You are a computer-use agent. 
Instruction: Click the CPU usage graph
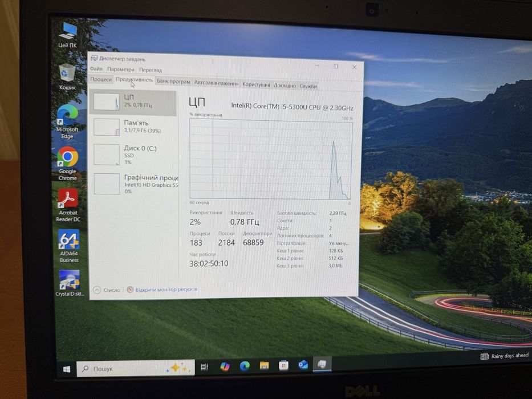tap(271, 159)
